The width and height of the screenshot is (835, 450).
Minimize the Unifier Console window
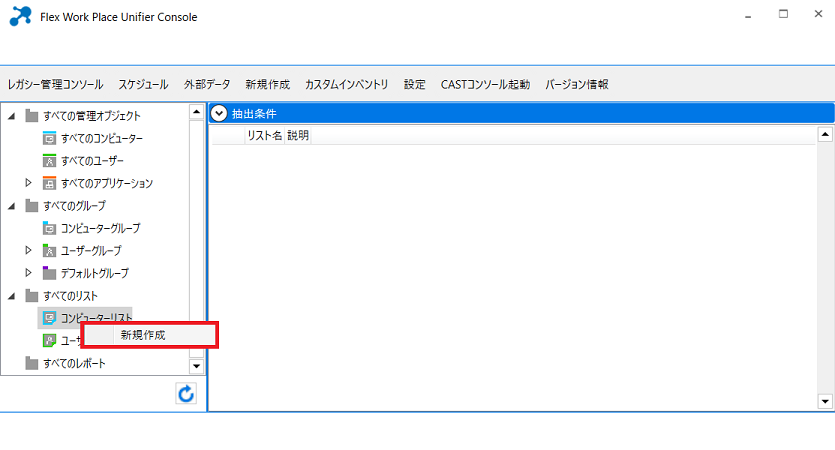(748, 16)
